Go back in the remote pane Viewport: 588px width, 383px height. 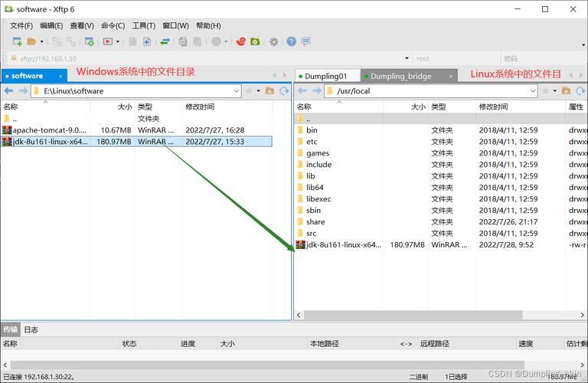[302, 91]
